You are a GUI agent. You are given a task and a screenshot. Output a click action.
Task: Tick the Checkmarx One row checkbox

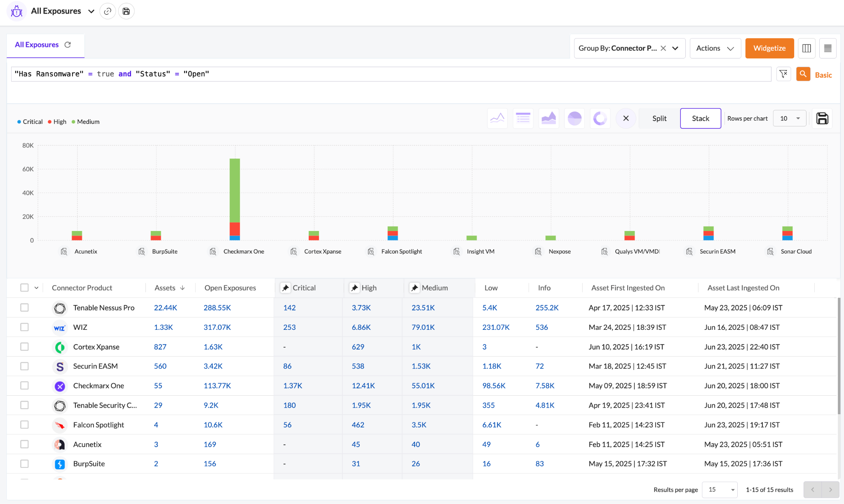[x=24, y=385]
